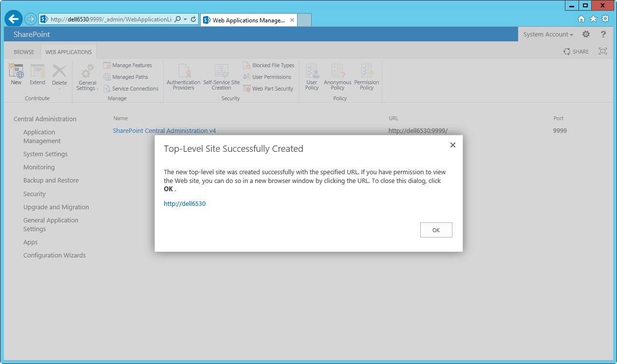The width and height of the screenshot is (617, 364).
Task: Click the SharePoint suite bar title
Action: (x=32, y=35)
